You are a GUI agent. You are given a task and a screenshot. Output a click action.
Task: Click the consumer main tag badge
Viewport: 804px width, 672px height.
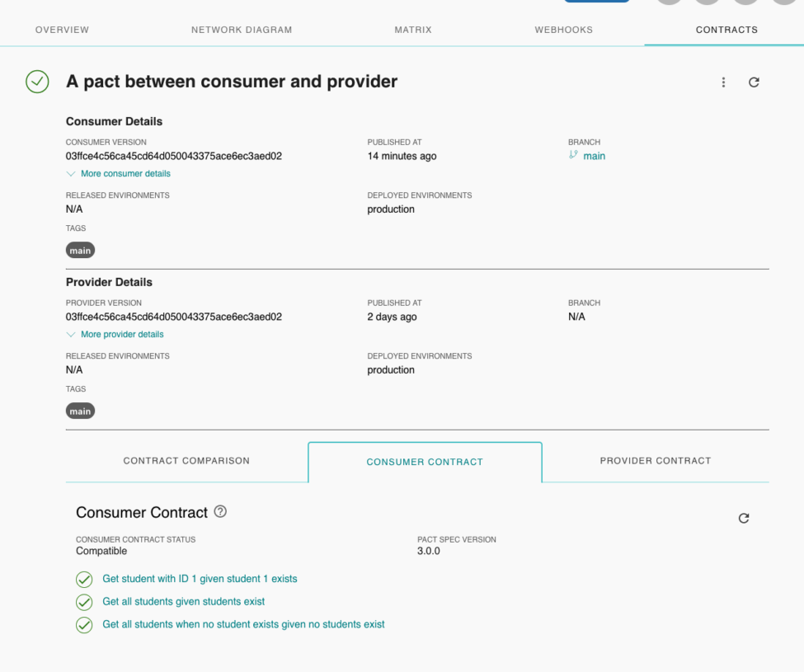tap(80, 251)
